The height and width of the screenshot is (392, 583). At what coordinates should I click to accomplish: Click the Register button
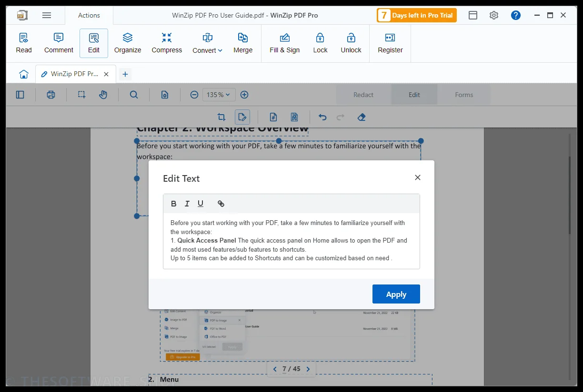(x=390, y=43)
